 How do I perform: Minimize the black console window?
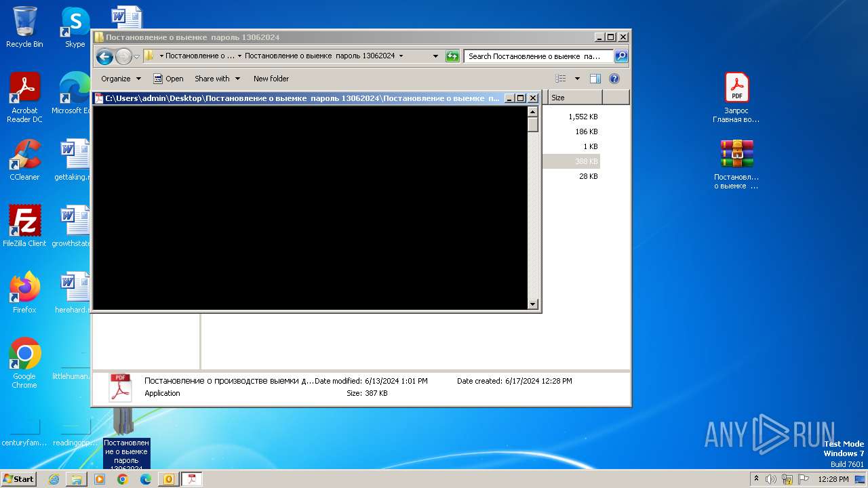tap(510, 98)
